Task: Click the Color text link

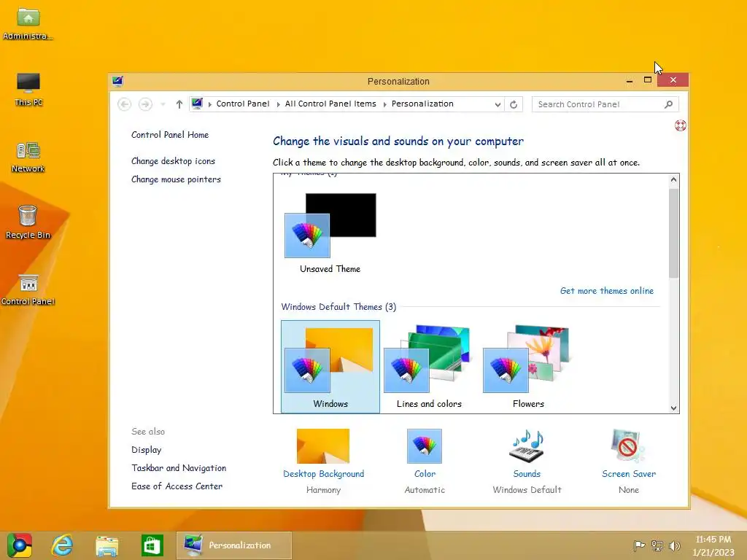Action: tap(425, 474)
